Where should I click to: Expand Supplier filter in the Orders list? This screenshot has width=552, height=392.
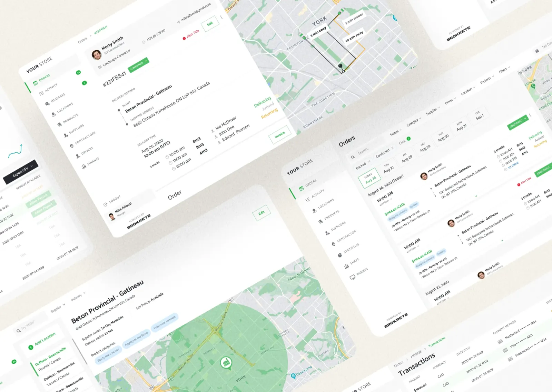pyautogui.click(x=433, y=111)
